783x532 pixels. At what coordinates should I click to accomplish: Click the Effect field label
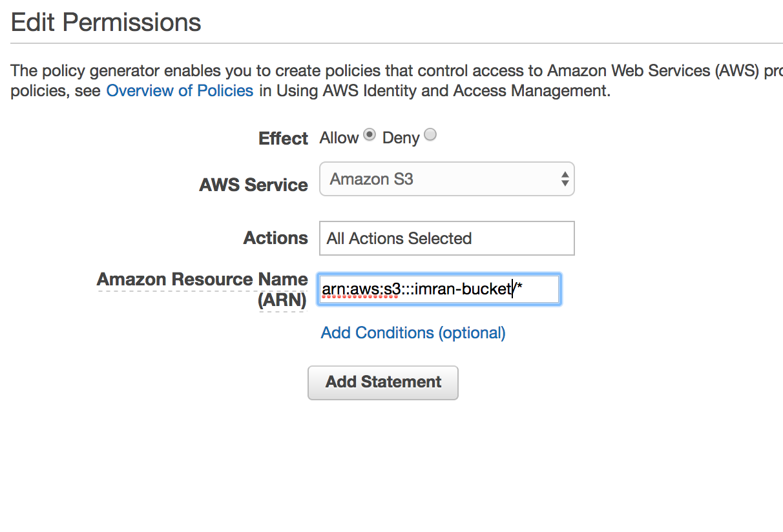283,139
